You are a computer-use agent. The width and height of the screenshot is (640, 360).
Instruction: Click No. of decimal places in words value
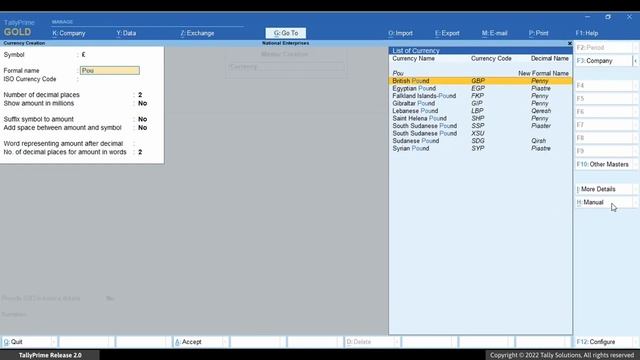tap(140, 152)
